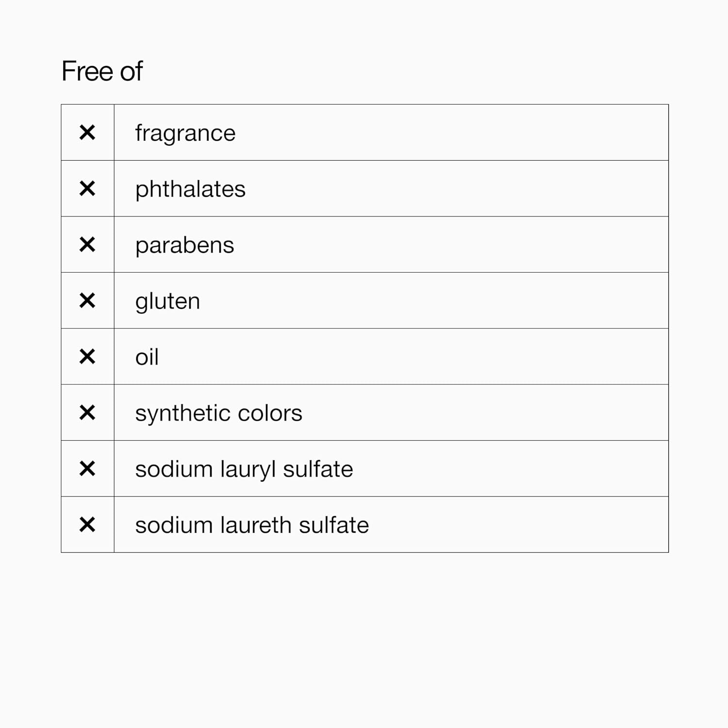Click the X icon beside fragrance

click(x=87, y=132)
